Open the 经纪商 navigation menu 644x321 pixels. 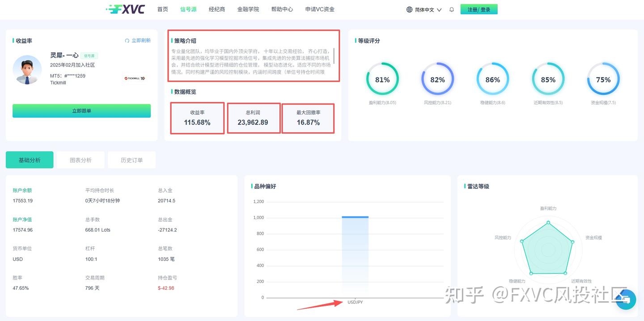217,9
